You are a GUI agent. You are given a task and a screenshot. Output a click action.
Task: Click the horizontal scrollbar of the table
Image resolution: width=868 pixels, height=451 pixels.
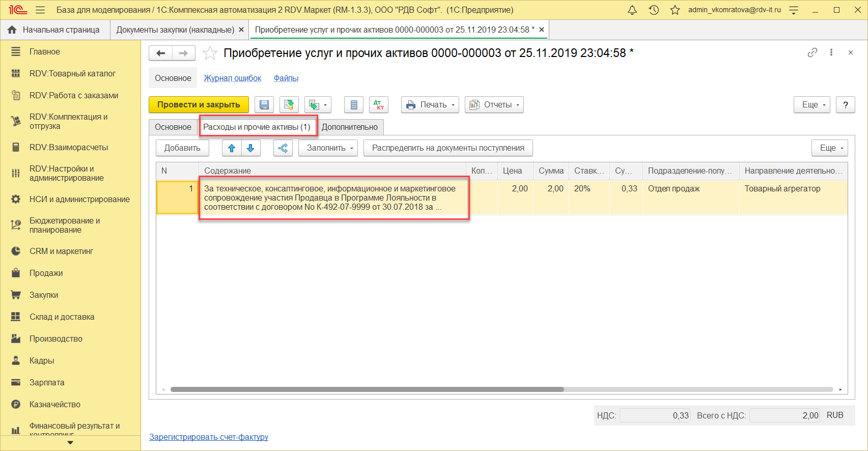367,389
